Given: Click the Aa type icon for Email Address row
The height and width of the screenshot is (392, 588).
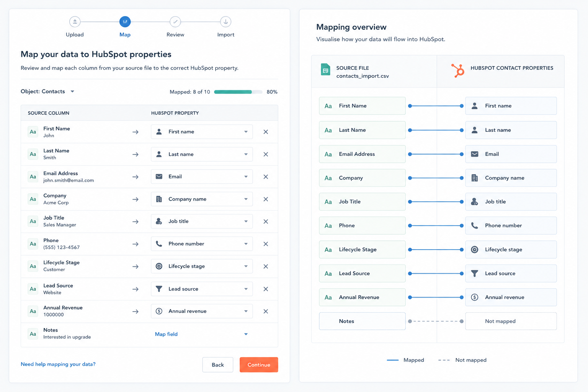Looking at the screenshot, I should (x=33, y=176).
